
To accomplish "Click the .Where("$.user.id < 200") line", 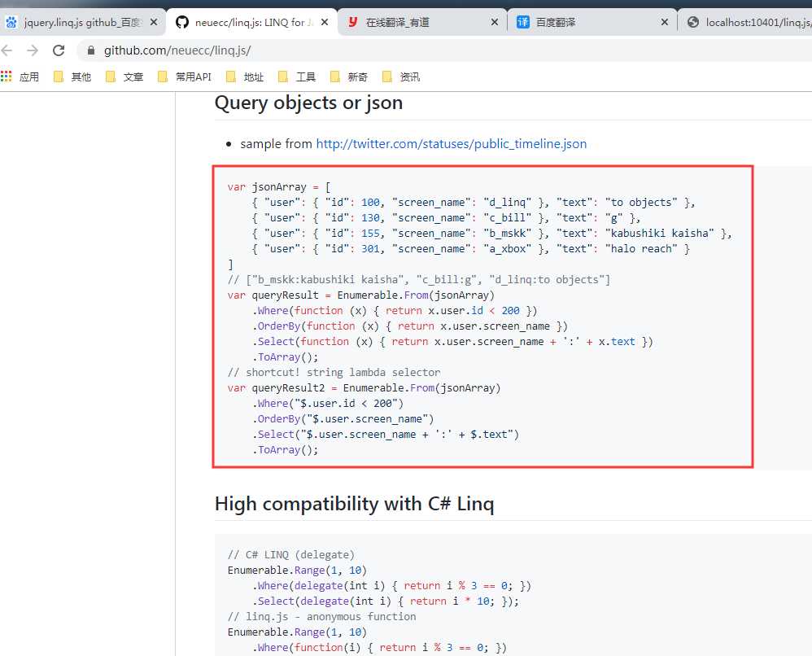I will click(x=328, y=404).
